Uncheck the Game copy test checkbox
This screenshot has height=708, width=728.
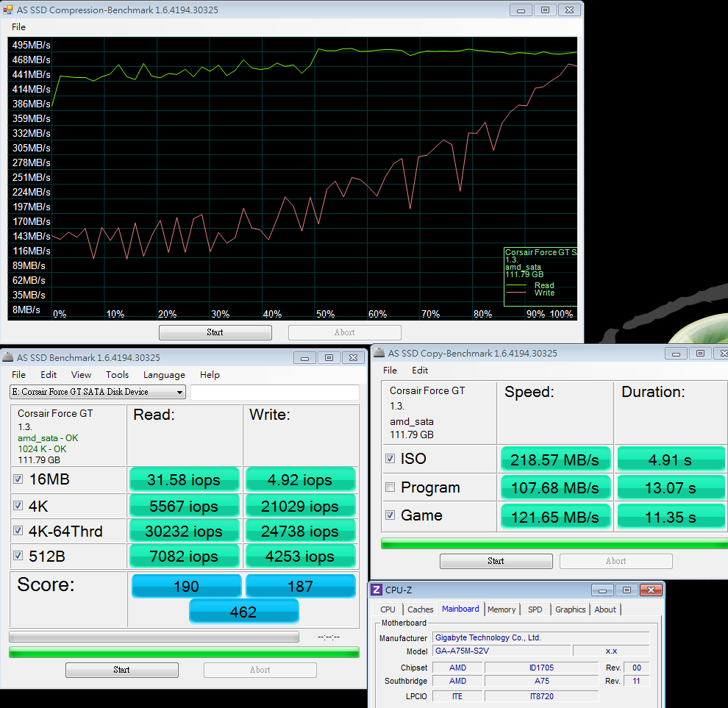point(390,515)
